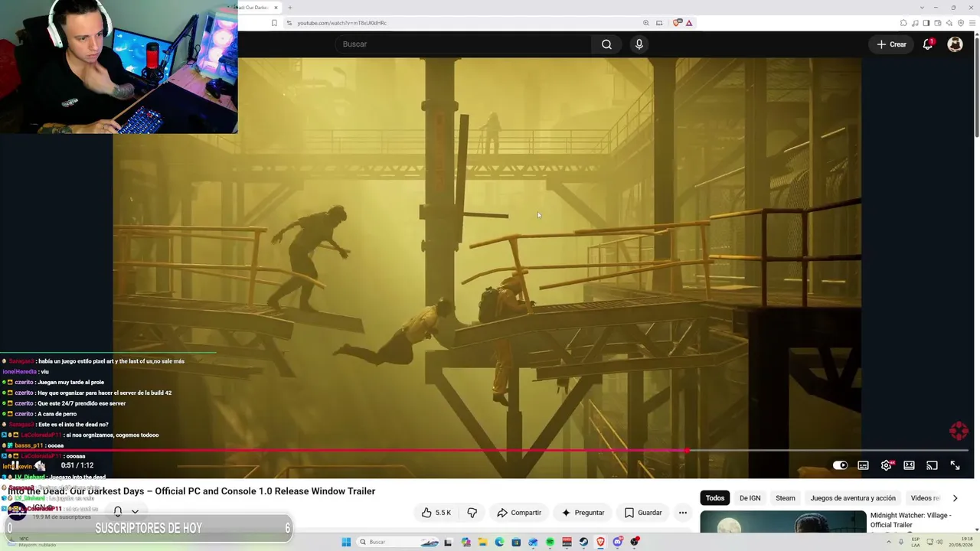Viewport: 980px width, 551px height.
Task: Open the taskbar clock showing 19:18
Action: pyautogui.click(x=961, y=542)
